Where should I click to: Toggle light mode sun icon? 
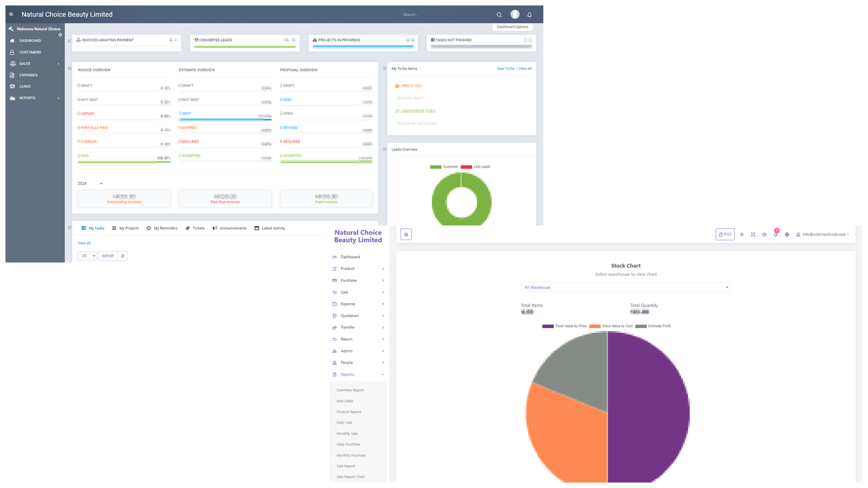click(741, 235)
